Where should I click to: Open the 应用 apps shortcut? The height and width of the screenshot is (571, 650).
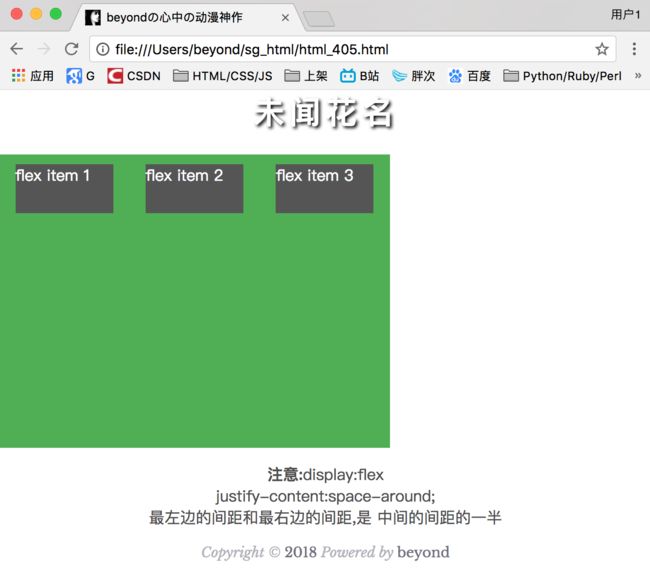[x=32, y=76]
